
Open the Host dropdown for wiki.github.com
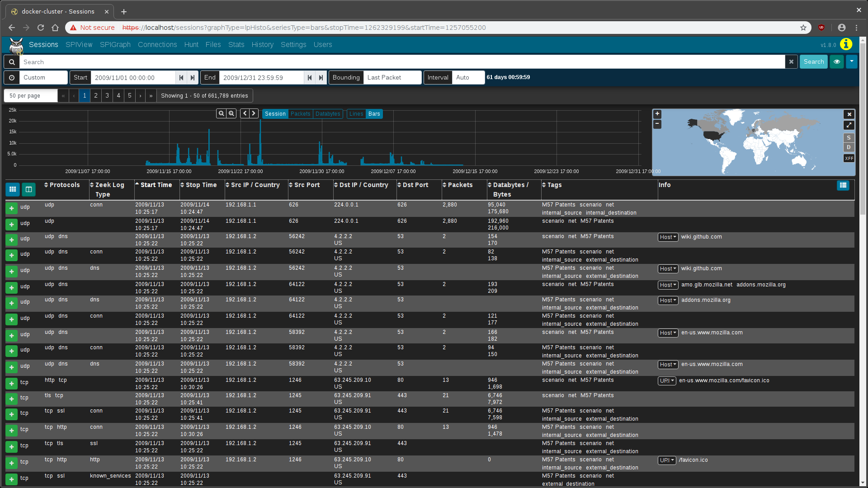[668, 237]
